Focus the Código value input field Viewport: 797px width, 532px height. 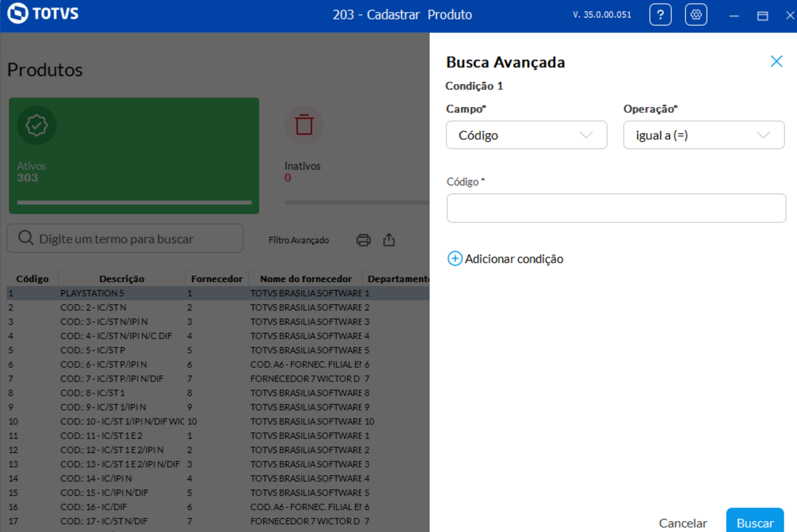[616, 208]
